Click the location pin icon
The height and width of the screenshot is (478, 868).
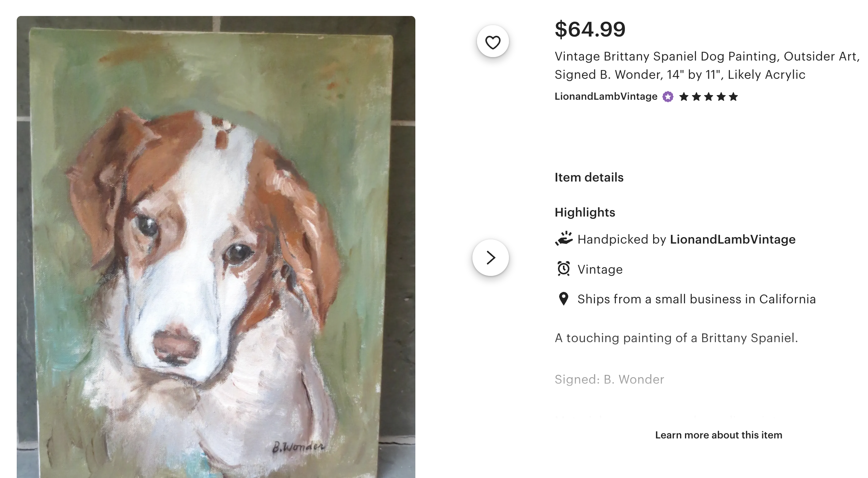(563, 299)
